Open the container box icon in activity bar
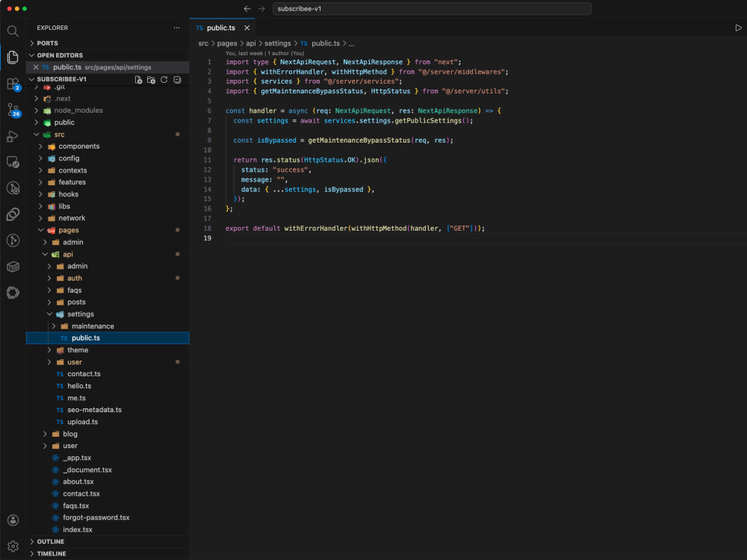 (x=13, y=267)
